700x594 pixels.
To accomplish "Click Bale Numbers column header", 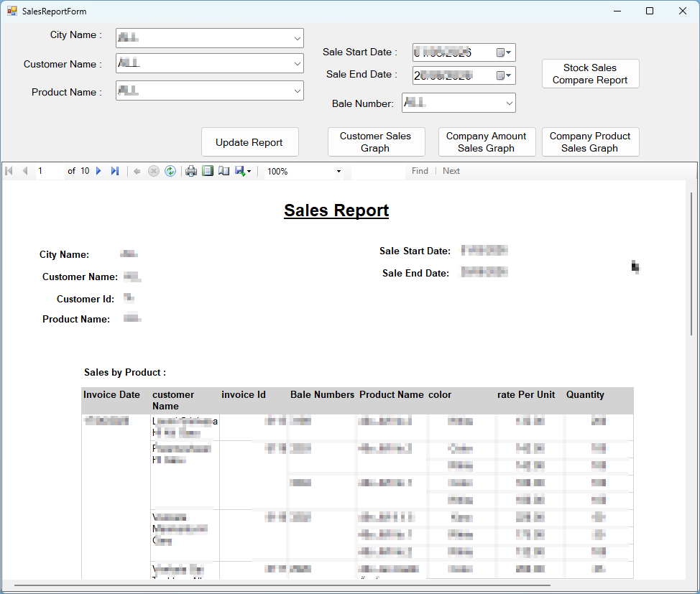I will pyautogui.click(x=322, y=394).
